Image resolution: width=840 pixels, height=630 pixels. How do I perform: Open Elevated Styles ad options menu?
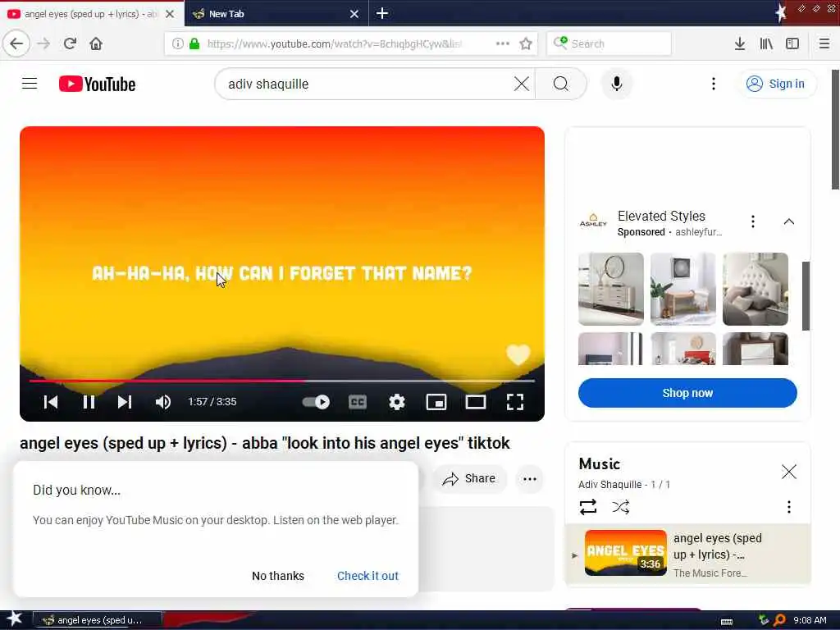(753, 221)
